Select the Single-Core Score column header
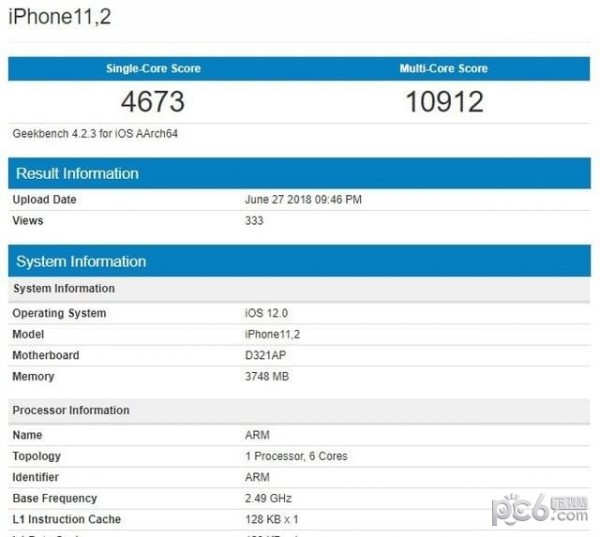Screen dimensions: 600x537 point(153,69)
